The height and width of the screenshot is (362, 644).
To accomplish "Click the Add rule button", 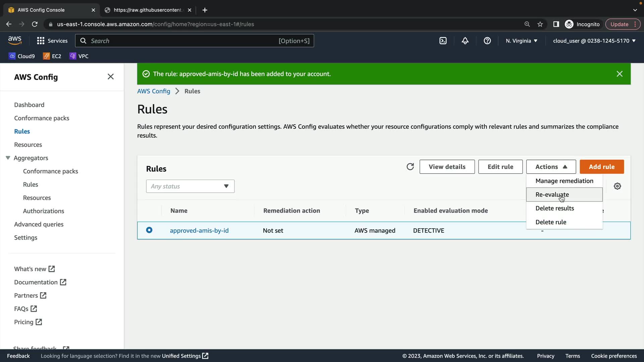I will click(x=601, y=167).
